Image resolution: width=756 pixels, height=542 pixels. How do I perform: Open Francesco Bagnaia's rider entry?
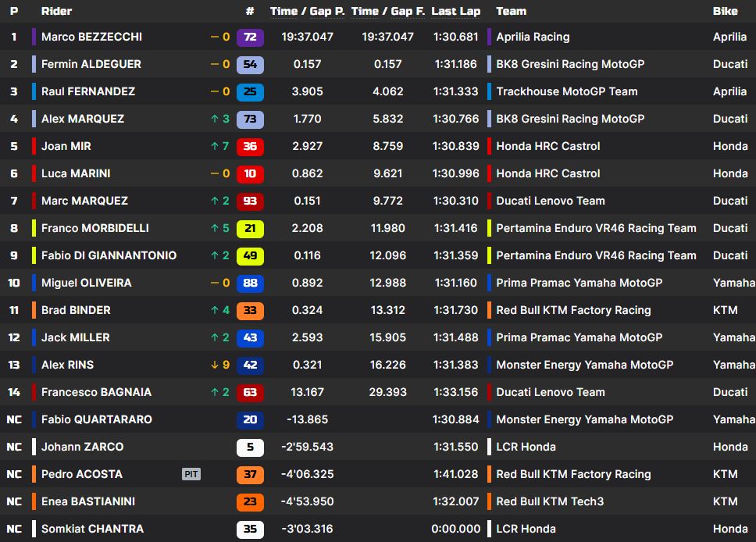(96, 392)
